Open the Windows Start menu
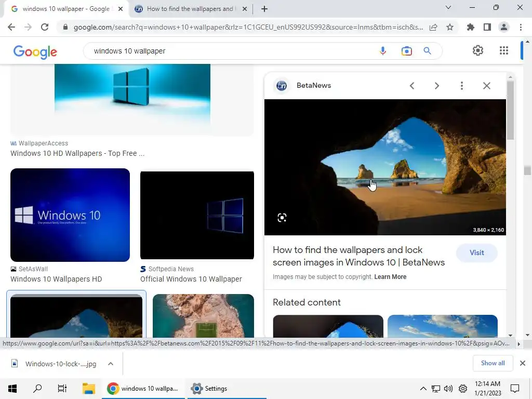This screenshot has height=399, width=532. (12, 389)
